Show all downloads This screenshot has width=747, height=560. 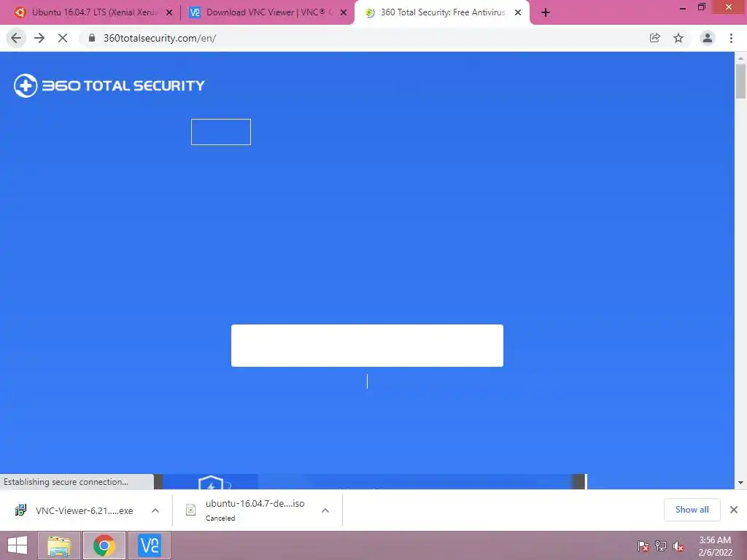click(x=692, y=510)
